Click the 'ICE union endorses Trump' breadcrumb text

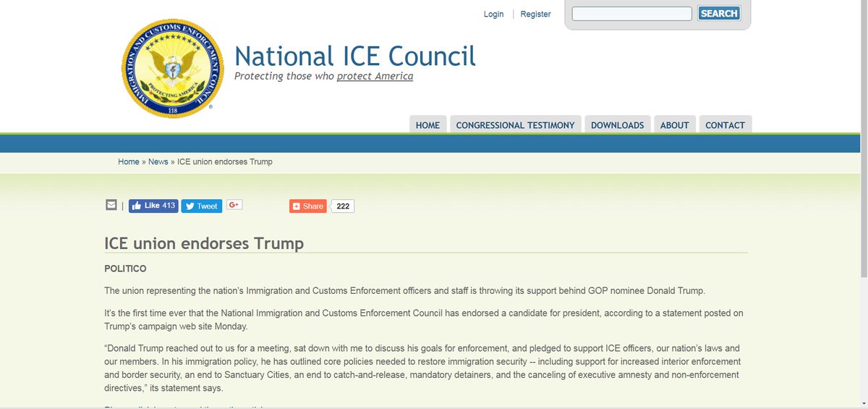[225, 161]
